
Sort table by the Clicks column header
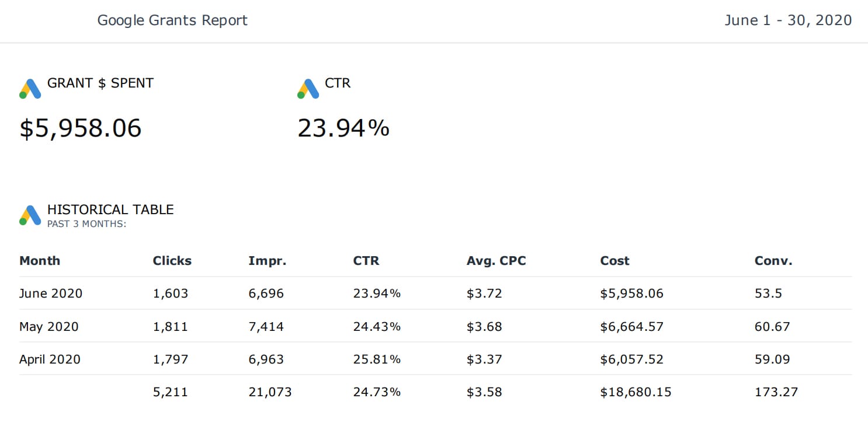click(172, 261)
